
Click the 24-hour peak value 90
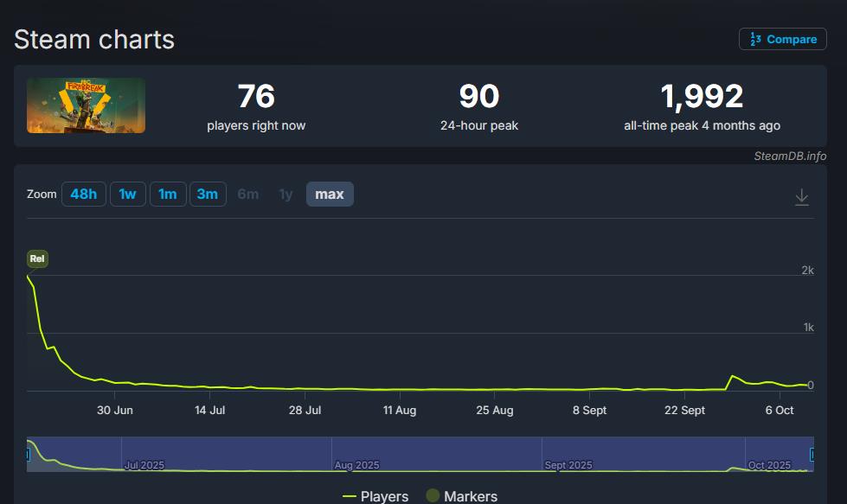pos(479,97)
